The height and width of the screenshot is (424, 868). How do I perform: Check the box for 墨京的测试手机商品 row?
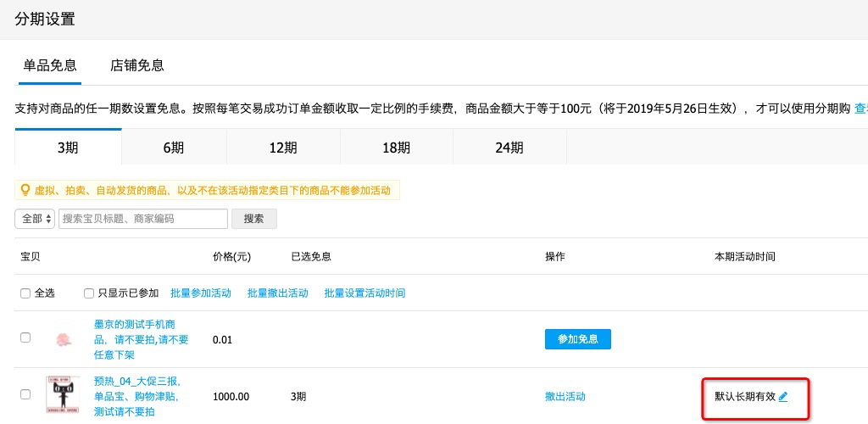(x=25, y=338)
